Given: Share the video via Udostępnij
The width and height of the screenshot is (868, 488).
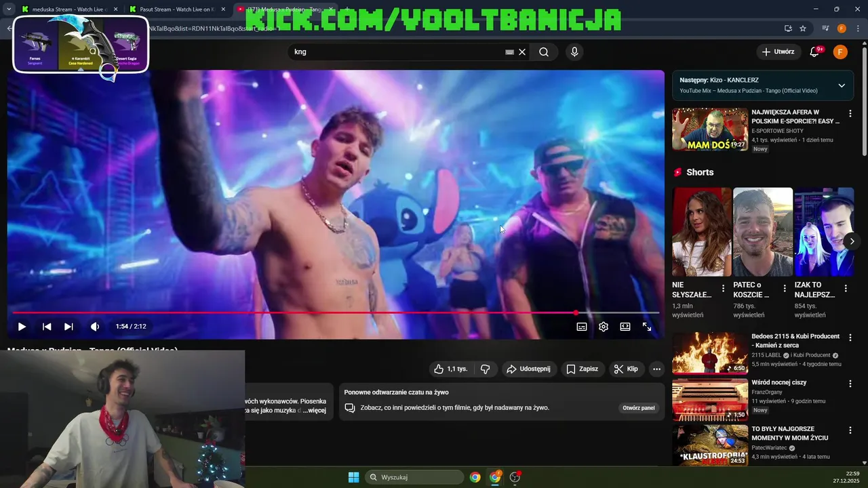Looking at the screenshot, I should pyautogui.click(x=530, y=369).
